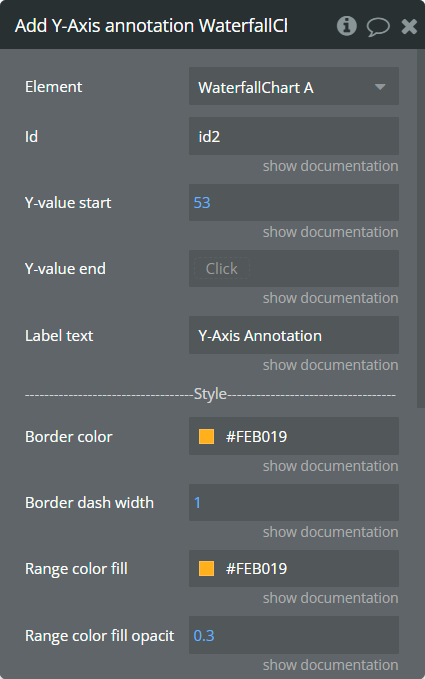Click the info icon in title bar
The width and height of the screenshot is (425, 679).
(x=347, y=26)
